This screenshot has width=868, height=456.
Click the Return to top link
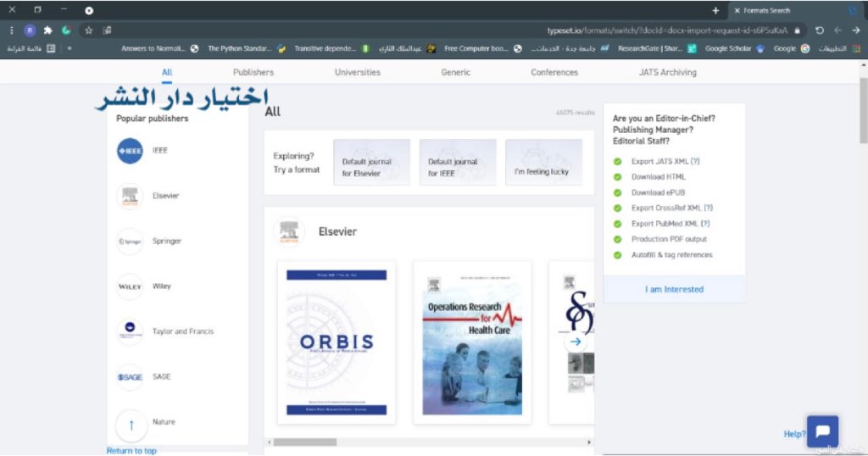tap(131, 451)
